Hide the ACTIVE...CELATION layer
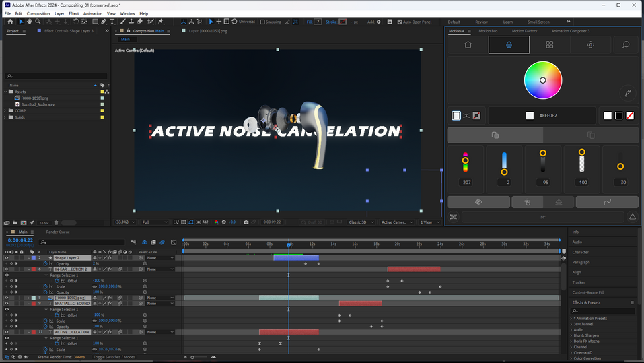 (6, 332)
